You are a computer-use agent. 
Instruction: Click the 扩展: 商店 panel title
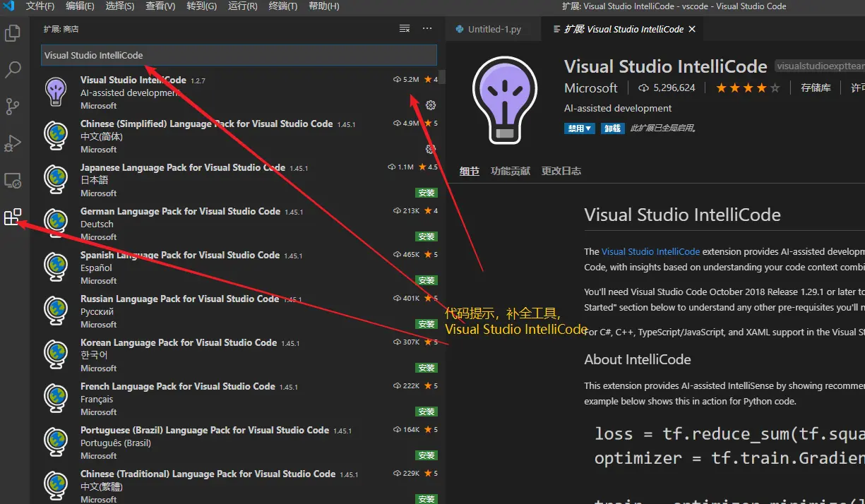pyautogui.click(x=61, y=29)
